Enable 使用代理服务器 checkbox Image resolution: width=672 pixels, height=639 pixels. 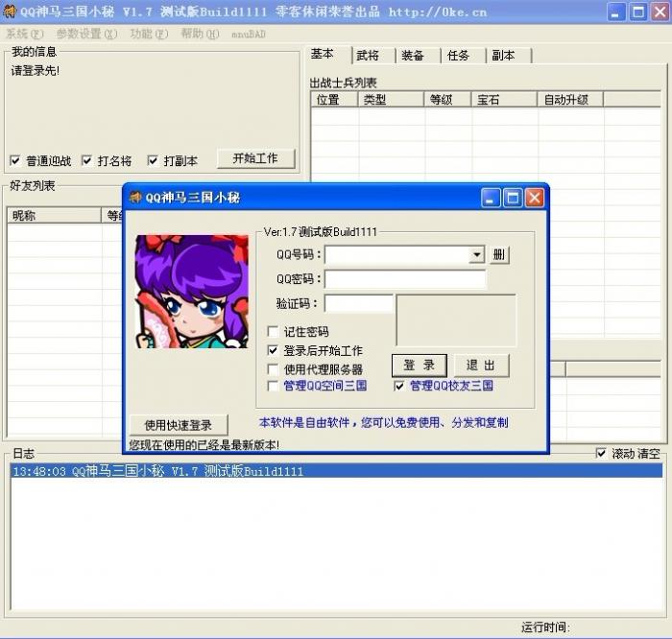pos(273,369)
